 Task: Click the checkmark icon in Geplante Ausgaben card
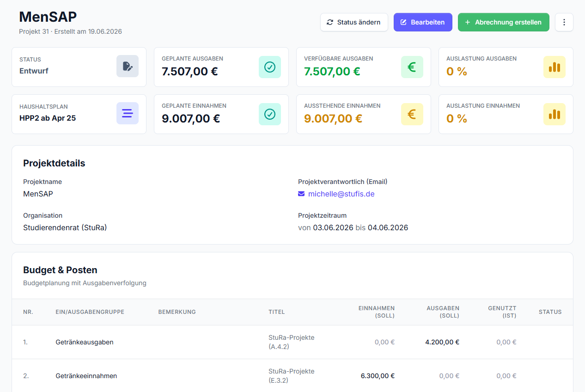pyautogui.click(x=270, y=67)
